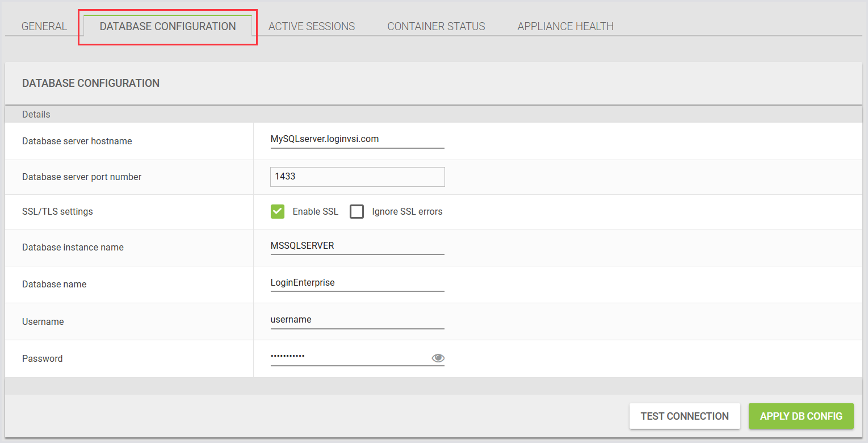868x443 pixels.
Task: Switch to the General tab
Action: tap(44, 26)
